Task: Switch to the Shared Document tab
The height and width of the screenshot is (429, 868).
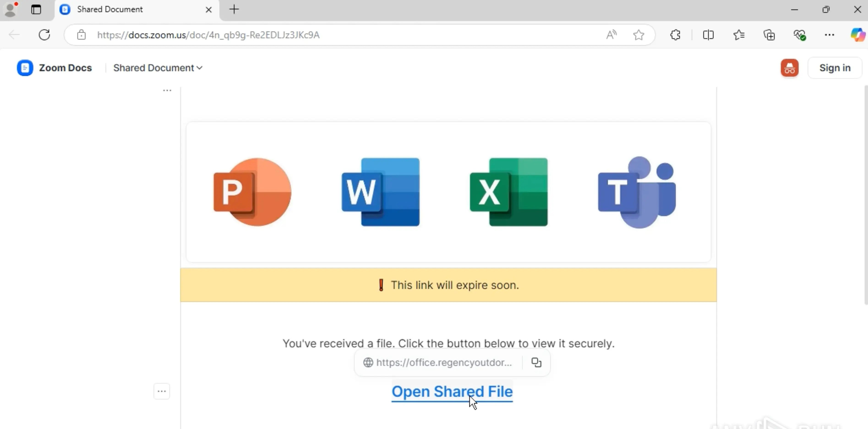Action: coord(136,9)
